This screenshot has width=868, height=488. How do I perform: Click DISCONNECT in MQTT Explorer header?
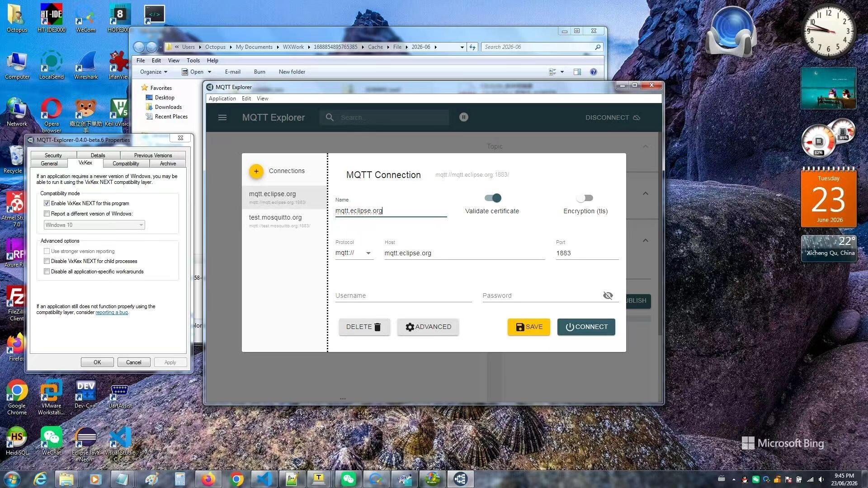click(613, 117)
